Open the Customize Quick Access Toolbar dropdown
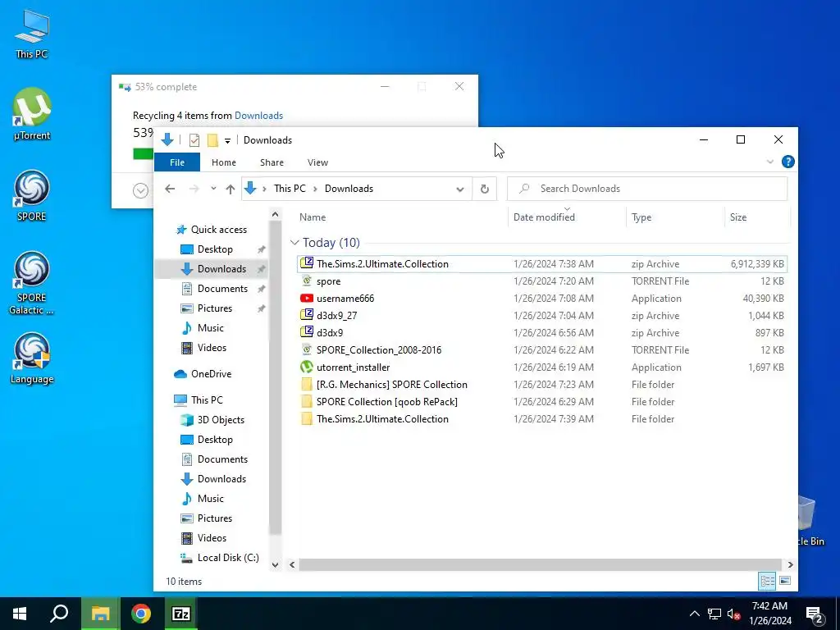840x630 pixels. coord(228,141)
